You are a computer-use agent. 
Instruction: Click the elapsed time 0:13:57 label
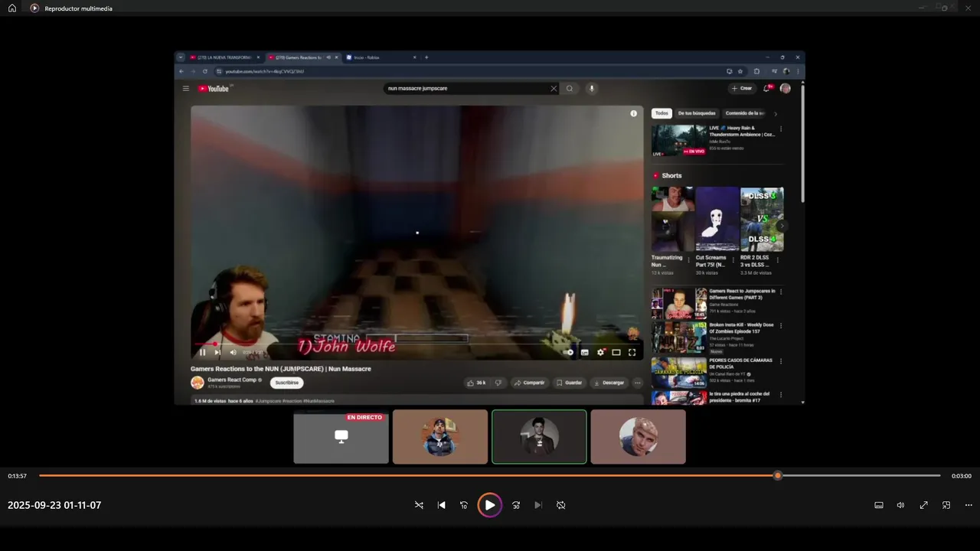click(x=18, y=476)
